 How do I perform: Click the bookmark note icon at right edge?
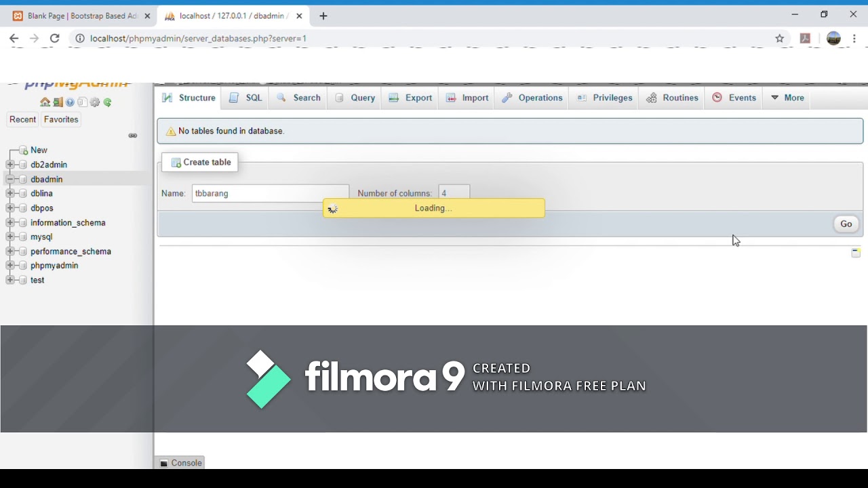click(856, 253)
